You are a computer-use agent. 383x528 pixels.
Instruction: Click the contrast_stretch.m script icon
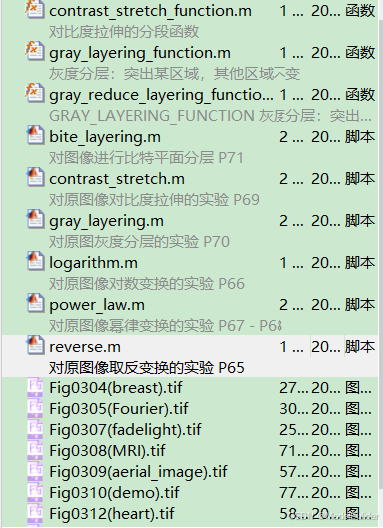coord(35,177)
